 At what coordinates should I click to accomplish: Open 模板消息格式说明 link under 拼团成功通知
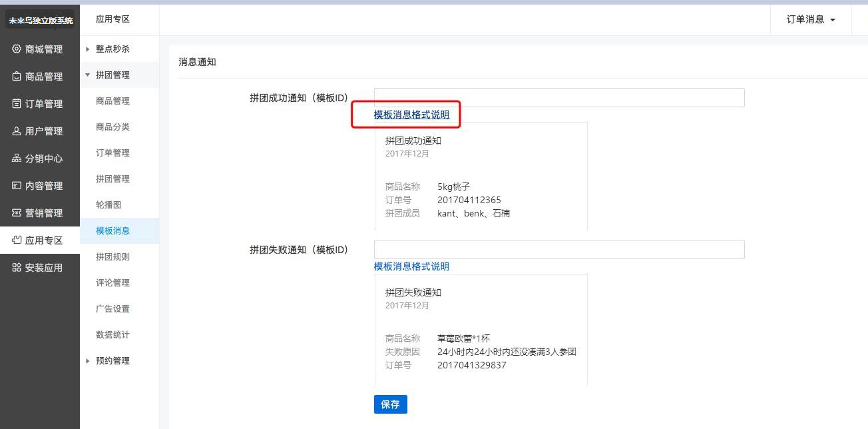[411, 115]
